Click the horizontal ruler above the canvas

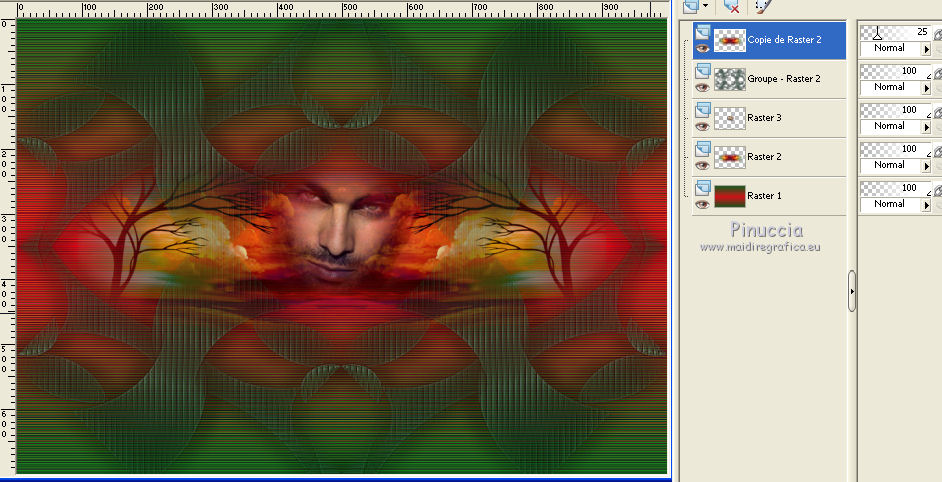(341, 8)
